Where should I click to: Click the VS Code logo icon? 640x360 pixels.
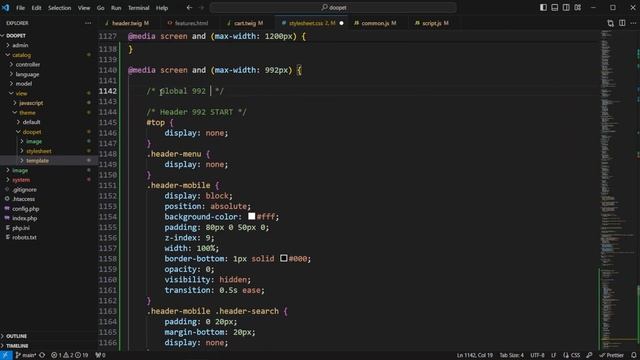[x=5, y=8]
